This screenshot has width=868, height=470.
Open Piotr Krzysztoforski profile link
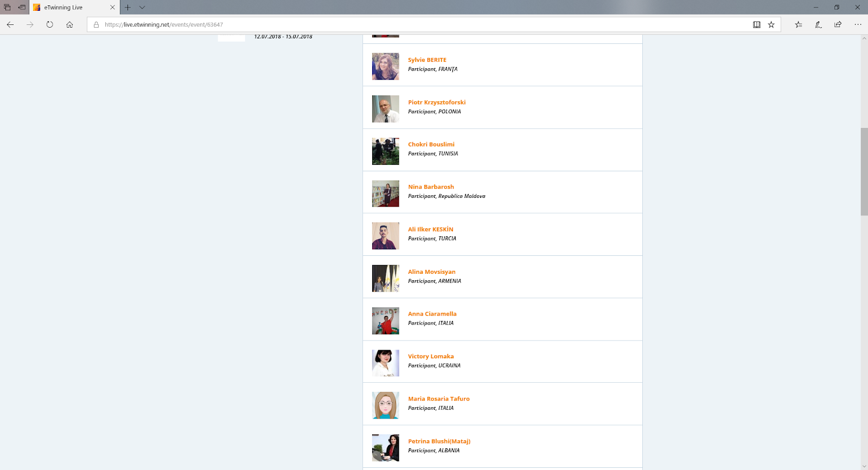point(437,102)
